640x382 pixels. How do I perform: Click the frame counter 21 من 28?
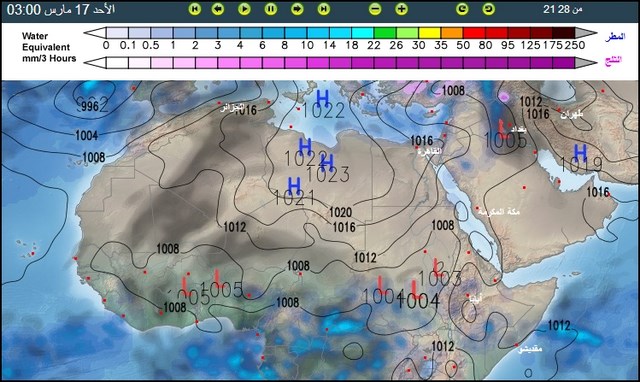click(562, 9)
